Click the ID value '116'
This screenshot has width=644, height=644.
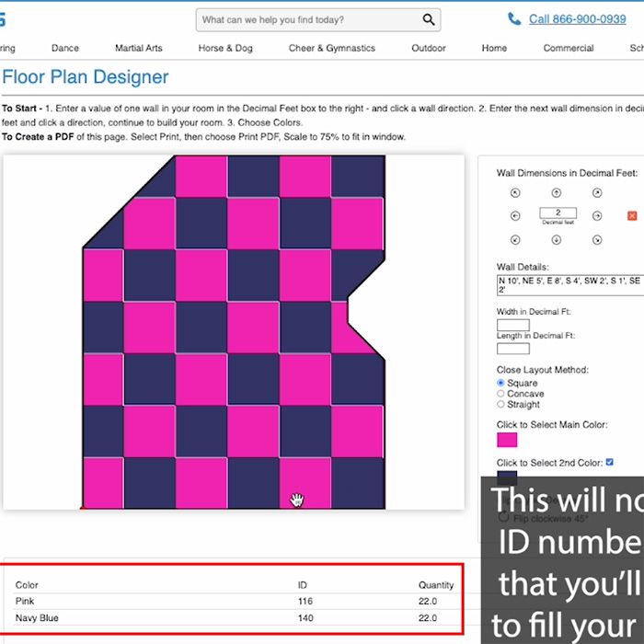click(305, 601)
